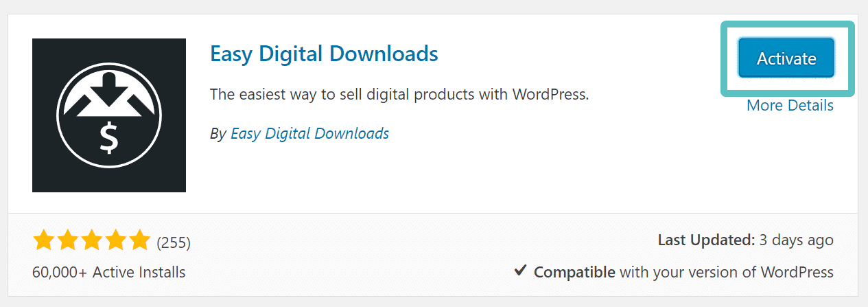The image size is (868, 307).
Task: Click the 60,000+ Active Installs text
Action: (108, 272)
